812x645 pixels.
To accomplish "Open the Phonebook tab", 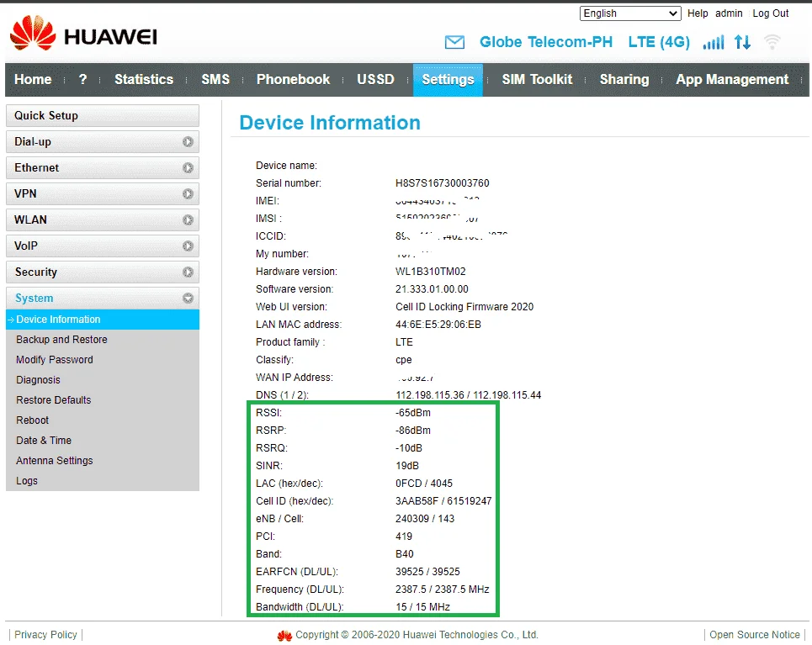I will [x=293, y=80].
